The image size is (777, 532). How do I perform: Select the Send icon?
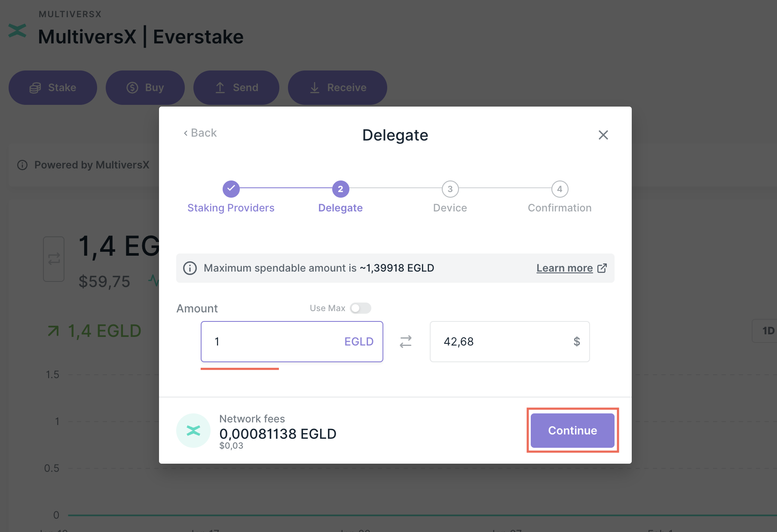pos(220,87)
